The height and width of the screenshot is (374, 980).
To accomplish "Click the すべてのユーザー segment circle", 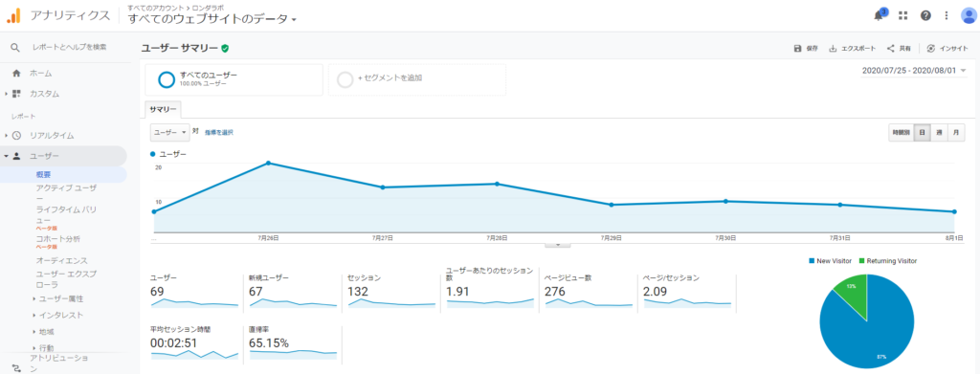I will 167,80.
